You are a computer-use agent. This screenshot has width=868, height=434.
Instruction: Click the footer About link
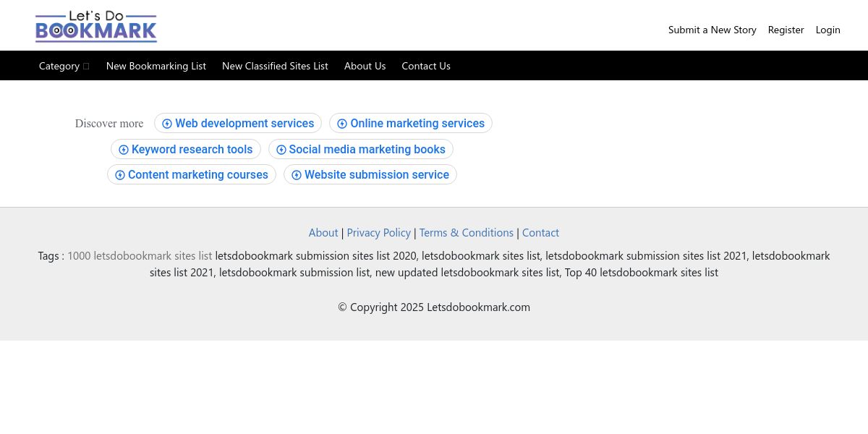(323, 232)
